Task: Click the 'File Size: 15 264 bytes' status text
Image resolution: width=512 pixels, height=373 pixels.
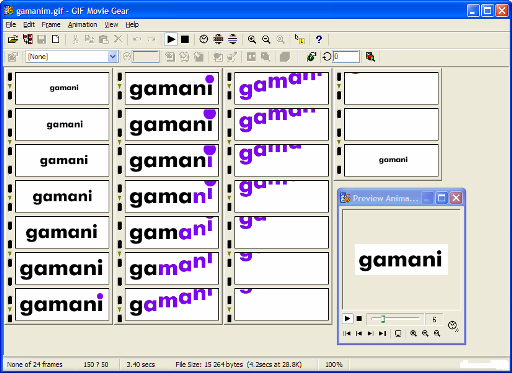Action: [x=209, y=364]
